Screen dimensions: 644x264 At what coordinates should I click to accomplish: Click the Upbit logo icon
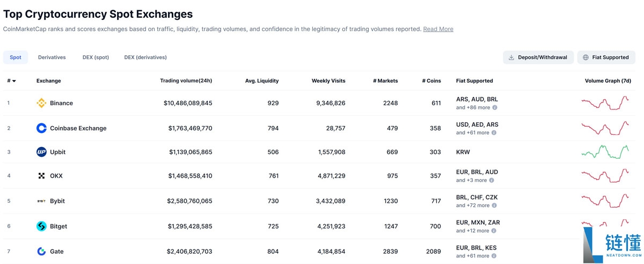click(x=41, y=152)
